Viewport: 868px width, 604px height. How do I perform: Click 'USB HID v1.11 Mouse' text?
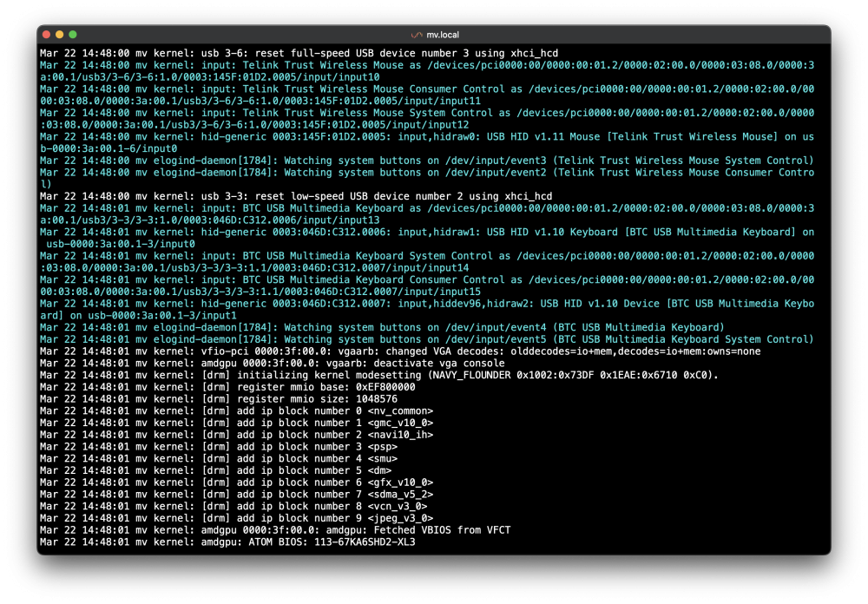(543, 137)
